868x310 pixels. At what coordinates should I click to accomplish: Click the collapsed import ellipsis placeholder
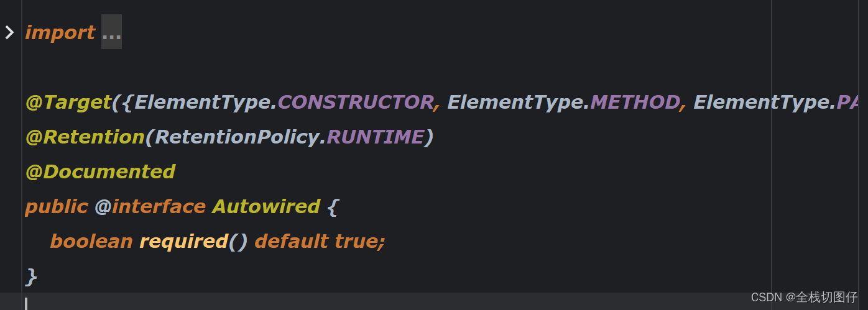click(x=111, y=32)
